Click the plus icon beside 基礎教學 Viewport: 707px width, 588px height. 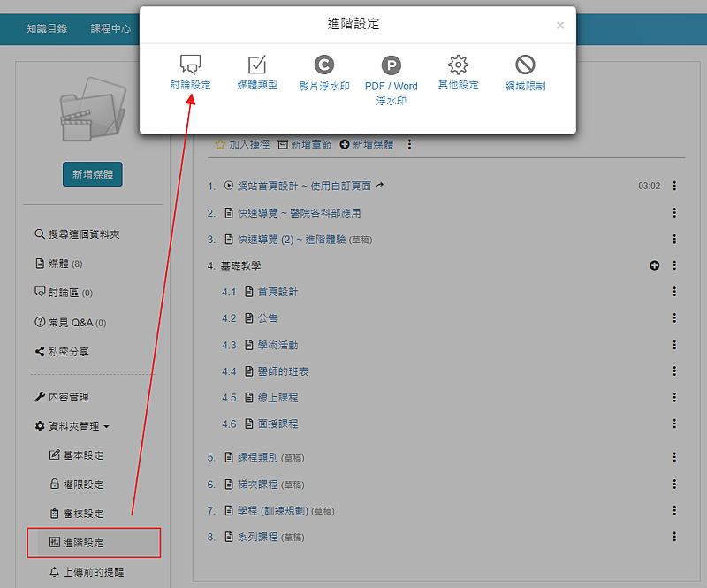(655, 265)
